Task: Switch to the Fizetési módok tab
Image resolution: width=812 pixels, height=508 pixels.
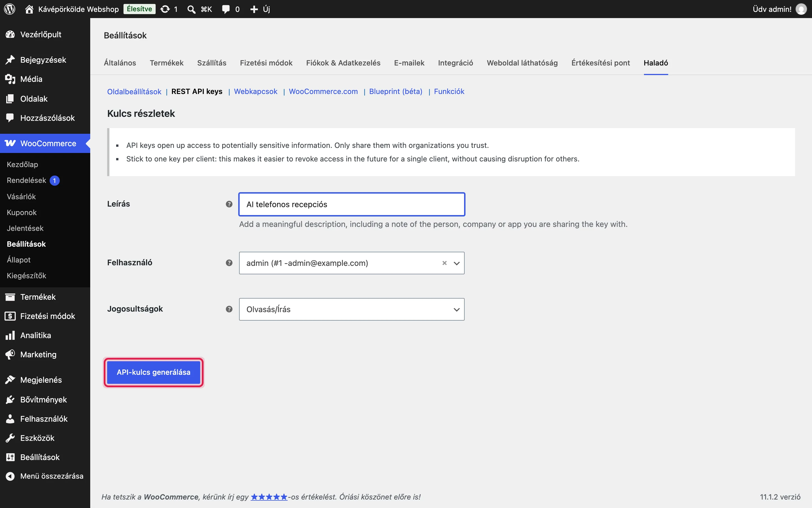Action: 266,63
